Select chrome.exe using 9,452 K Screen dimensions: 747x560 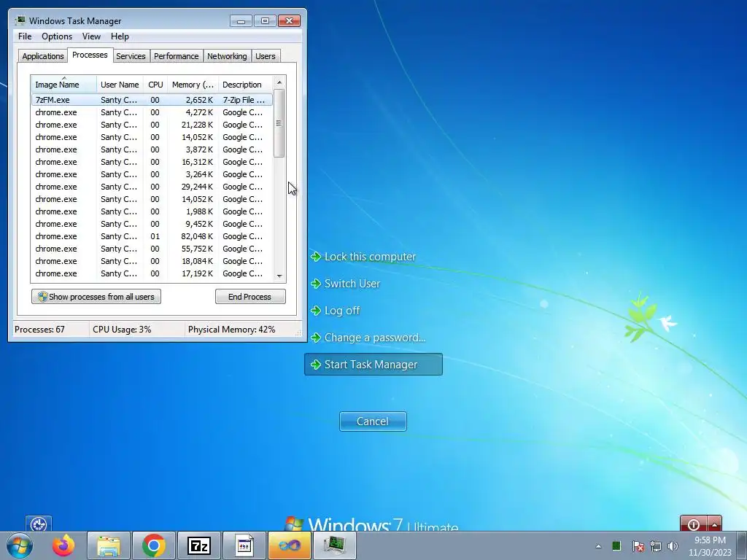tap(152, 224)
